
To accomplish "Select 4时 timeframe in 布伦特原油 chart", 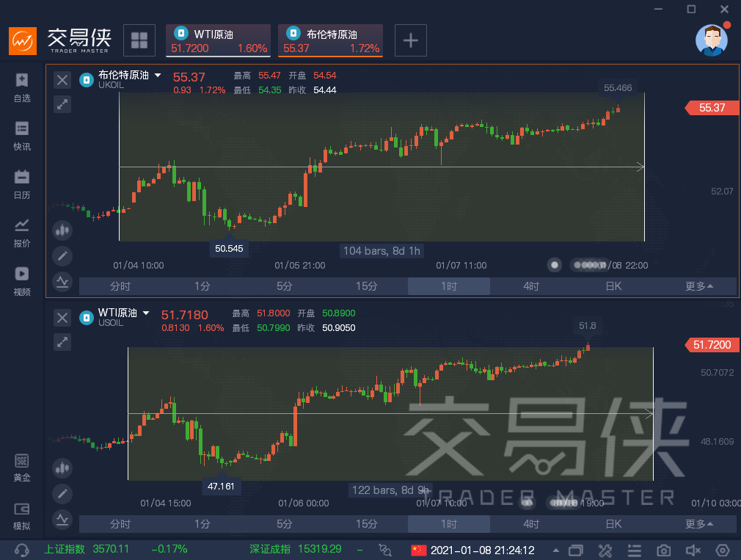I will tap(531, 286).
